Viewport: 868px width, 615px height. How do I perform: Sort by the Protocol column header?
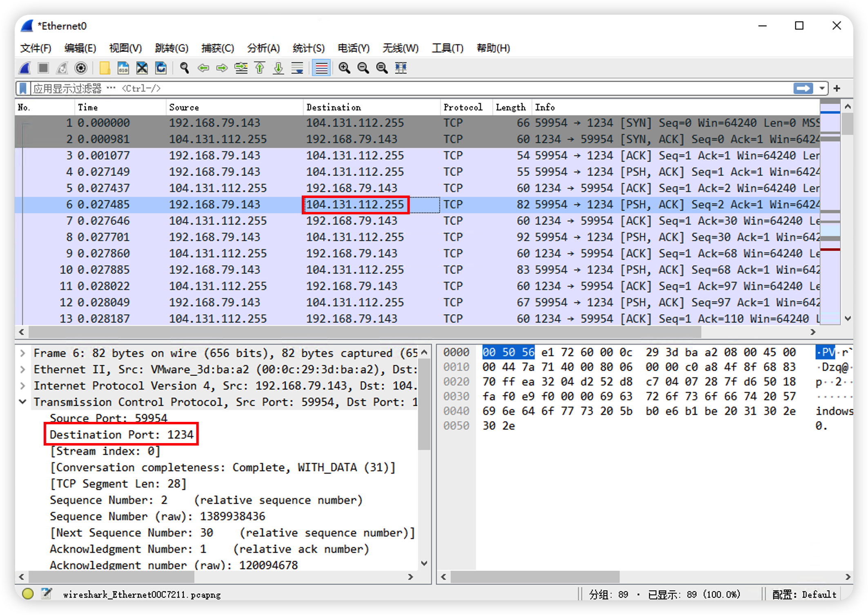point(467,107)
